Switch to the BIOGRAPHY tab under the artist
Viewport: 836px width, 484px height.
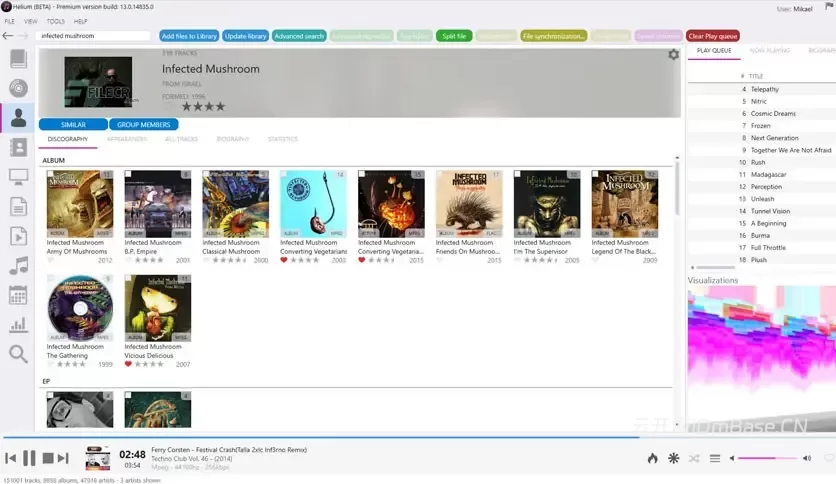tap(232, 139)
